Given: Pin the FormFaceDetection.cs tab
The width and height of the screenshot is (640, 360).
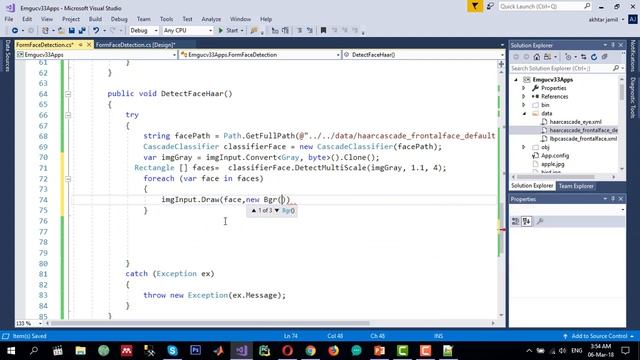Looking at the screenshot, I should [81, 44].
